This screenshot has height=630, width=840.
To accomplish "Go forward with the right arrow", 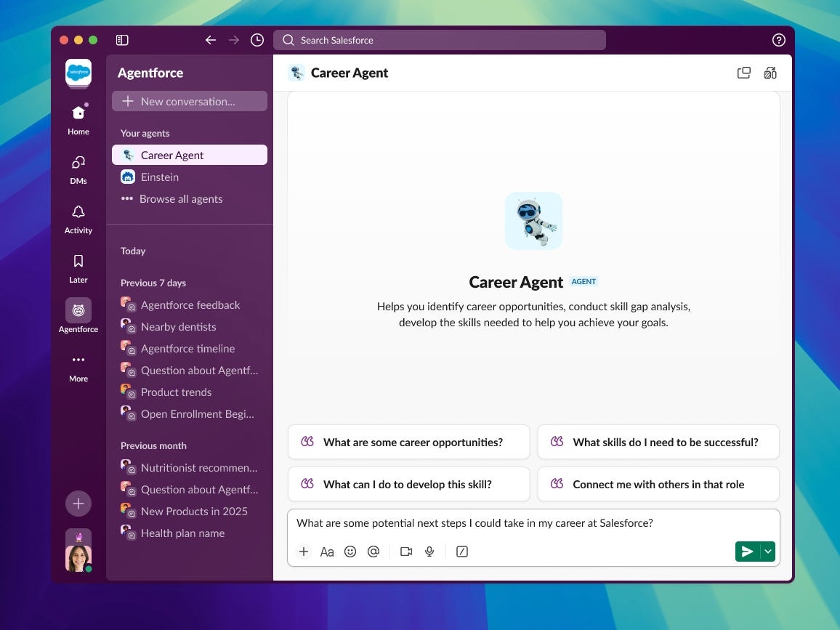I will pos(234,40).
